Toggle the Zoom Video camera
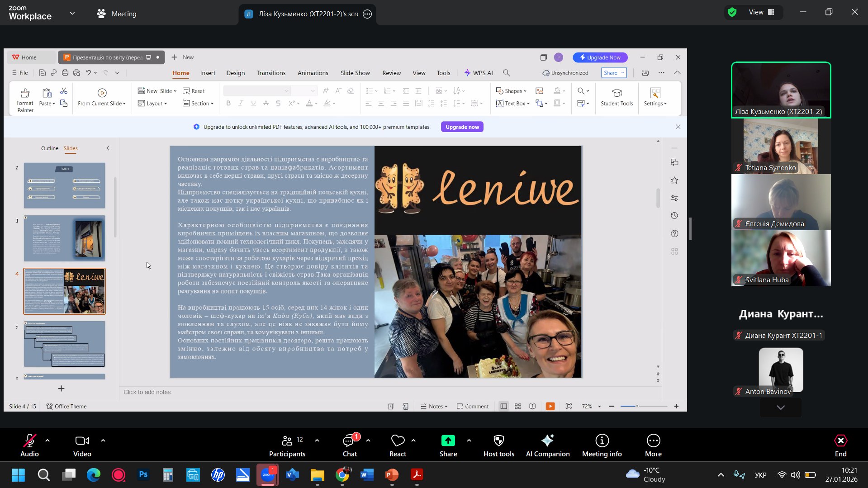The image size is (868, 488). tap(82, 445)
